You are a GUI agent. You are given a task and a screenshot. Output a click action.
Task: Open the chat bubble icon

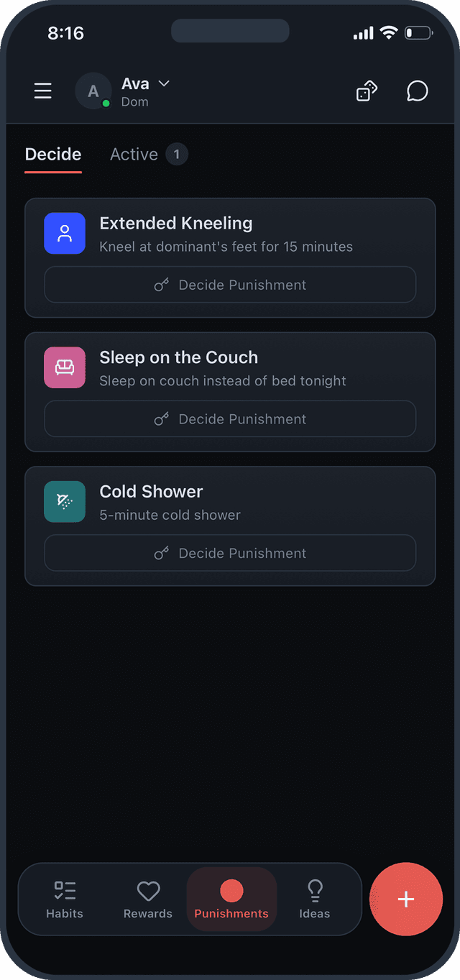tap(417, 91)
